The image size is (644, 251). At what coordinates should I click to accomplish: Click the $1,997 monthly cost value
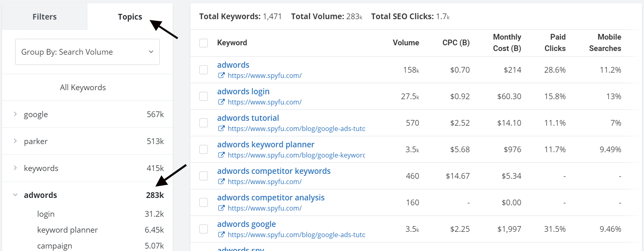point(509,229)
